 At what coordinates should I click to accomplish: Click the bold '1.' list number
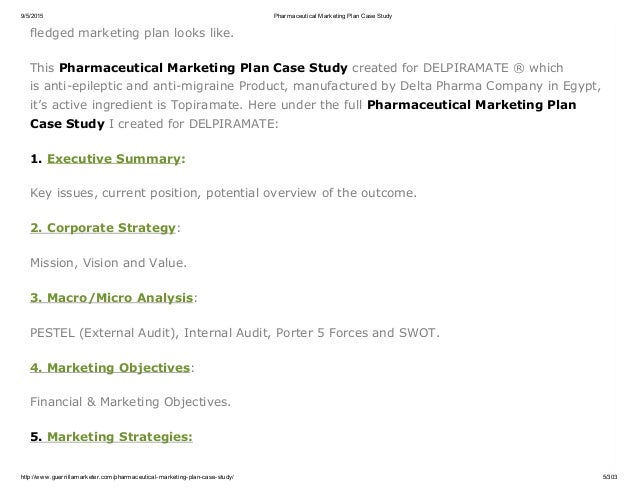point(37,158)
